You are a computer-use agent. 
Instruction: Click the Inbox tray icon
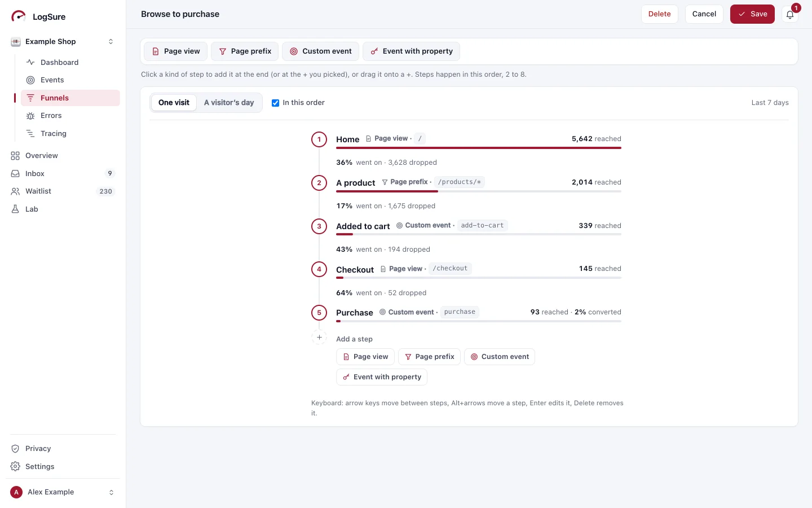tap(15, 174)
